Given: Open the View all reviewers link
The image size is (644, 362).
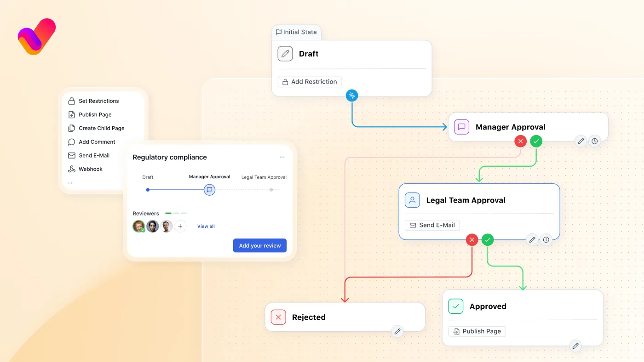Looking at the screenshot, I should 206,226.
